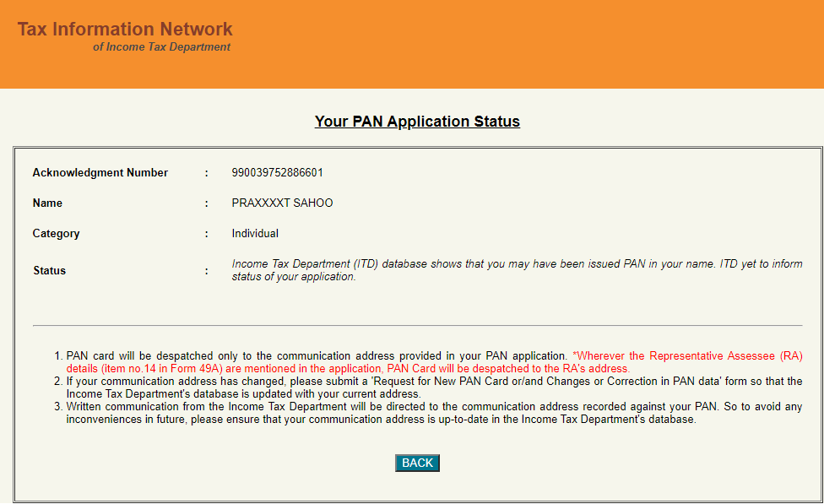Image resolution: width=824 pixels, height=504 pixels.
Task: Click the Category field label
Action: (x=56, y=234)
